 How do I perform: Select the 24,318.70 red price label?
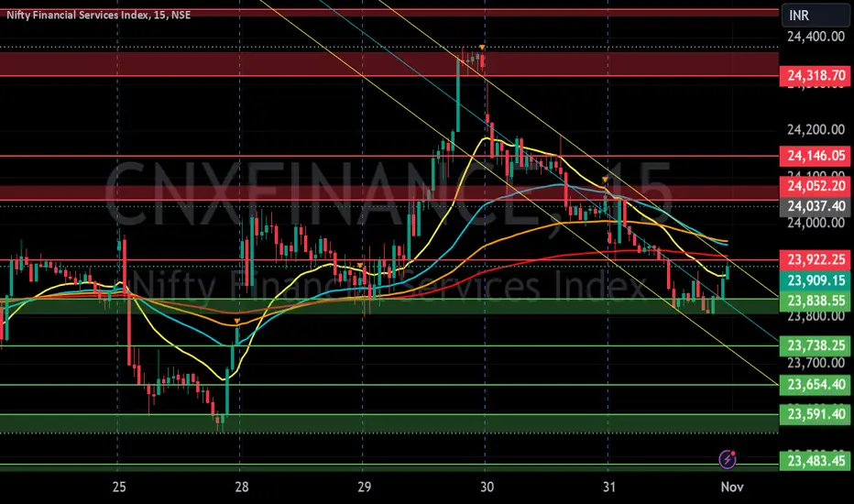click(x=815, y=76)
